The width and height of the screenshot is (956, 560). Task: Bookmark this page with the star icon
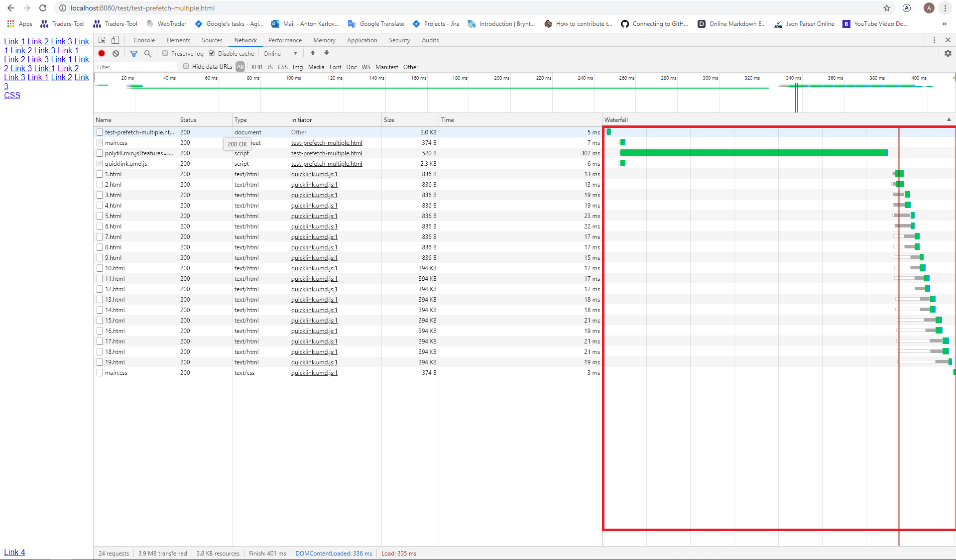click(x=887, y=8)
